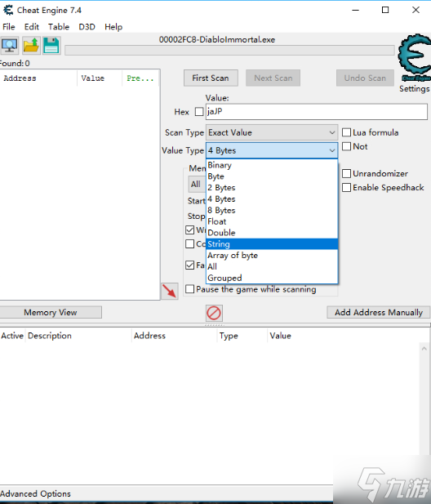The height and width of the screenshot is (504, 431).
Task: Click the Active column header
Action: tap(12, 336)
